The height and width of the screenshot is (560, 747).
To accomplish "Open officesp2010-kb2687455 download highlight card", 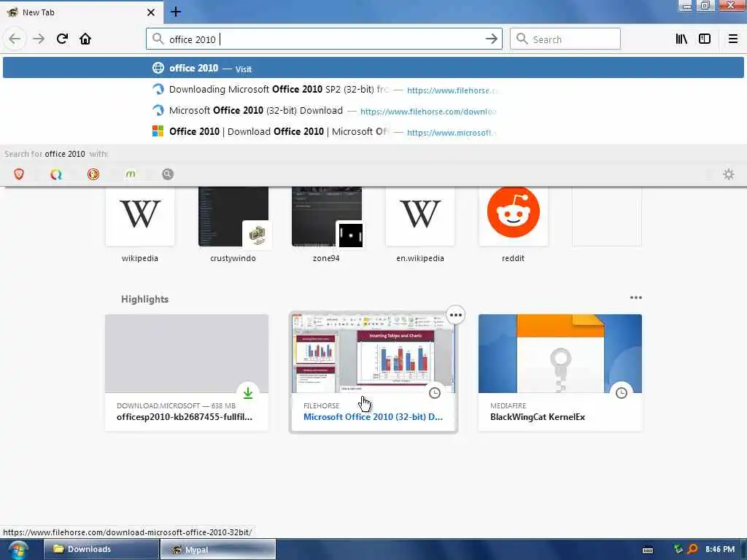I will 186,373.
